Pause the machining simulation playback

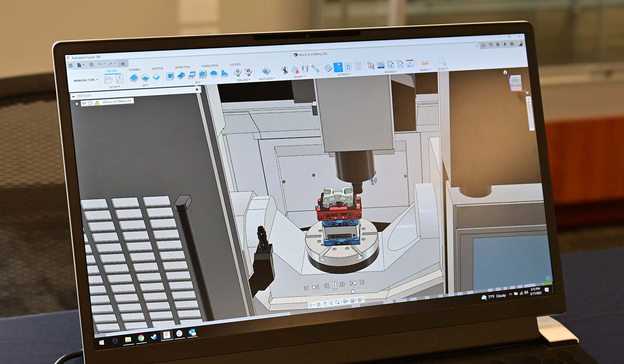(335, 285)
